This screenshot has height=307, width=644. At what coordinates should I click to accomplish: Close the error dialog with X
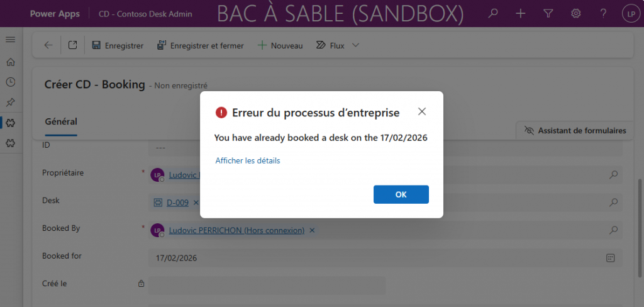(422, 111)
